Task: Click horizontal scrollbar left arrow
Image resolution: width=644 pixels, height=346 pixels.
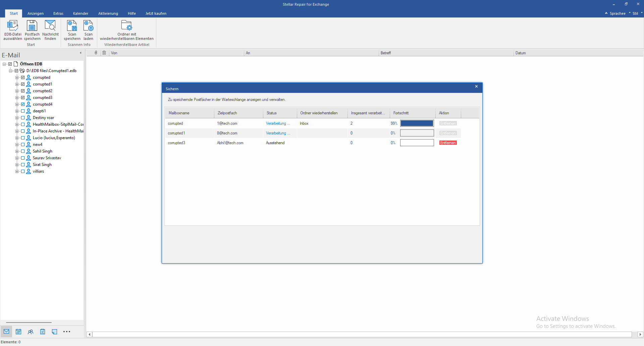Action: [x=90, y=334]
